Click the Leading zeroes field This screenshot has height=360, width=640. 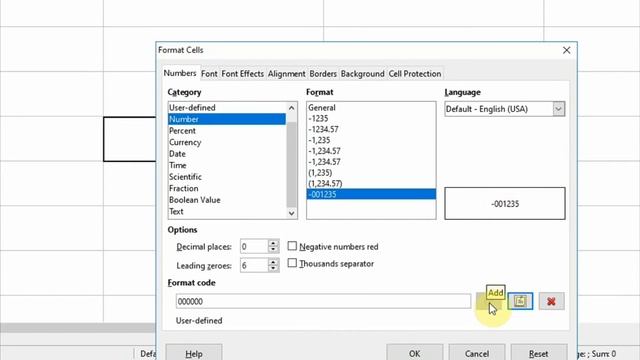254,265
